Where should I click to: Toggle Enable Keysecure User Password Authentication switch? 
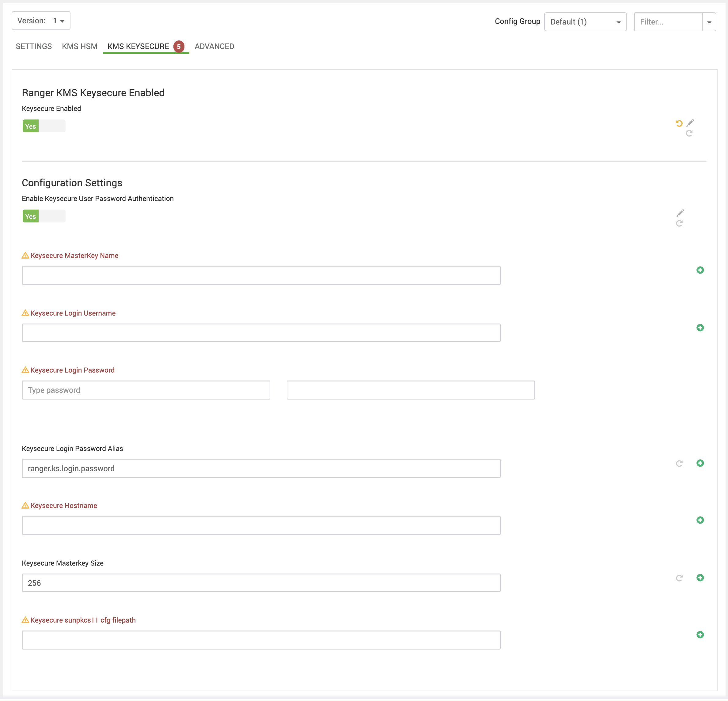pyautogui.click(x=44, y=217)
